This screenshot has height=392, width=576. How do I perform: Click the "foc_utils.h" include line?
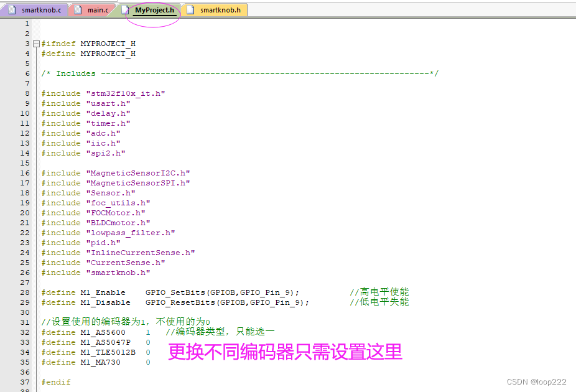tap(96, 203)
